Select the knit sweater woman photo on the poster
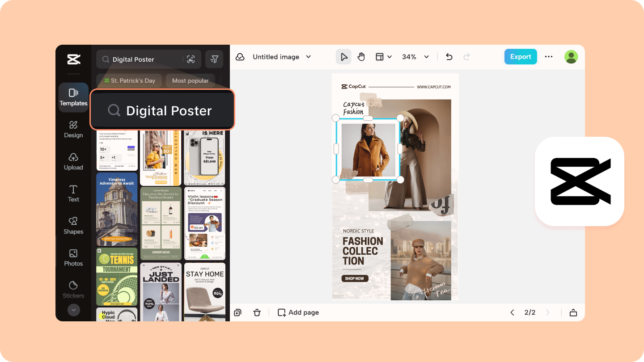 coord(421,260)
